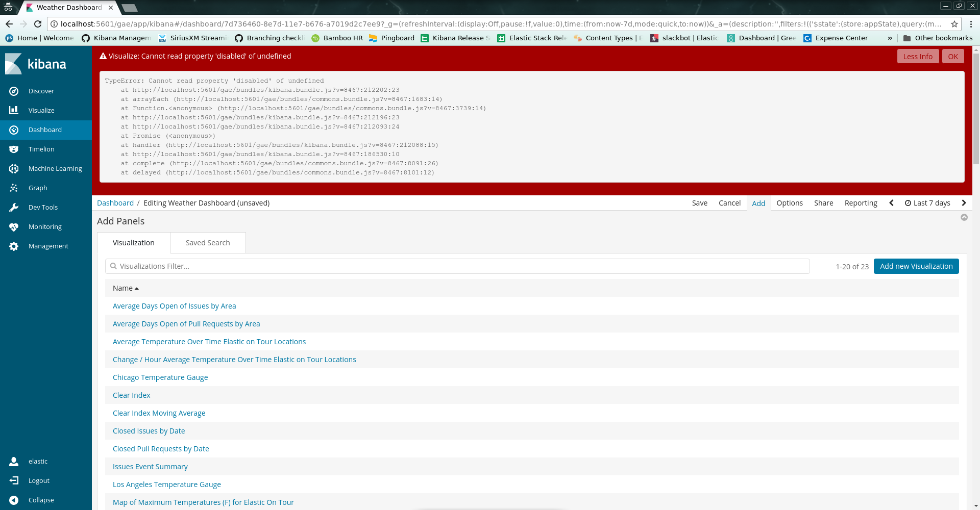This screenshot has width=980, height=510.
Task: Open the Chicago Temperature Gauge visualization
Action: tap(160, 377)
